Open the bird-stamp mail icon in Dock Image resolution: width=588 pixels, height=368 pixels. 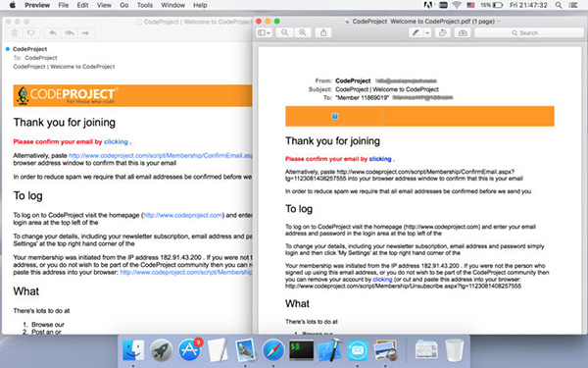click(x=245, y=349)
